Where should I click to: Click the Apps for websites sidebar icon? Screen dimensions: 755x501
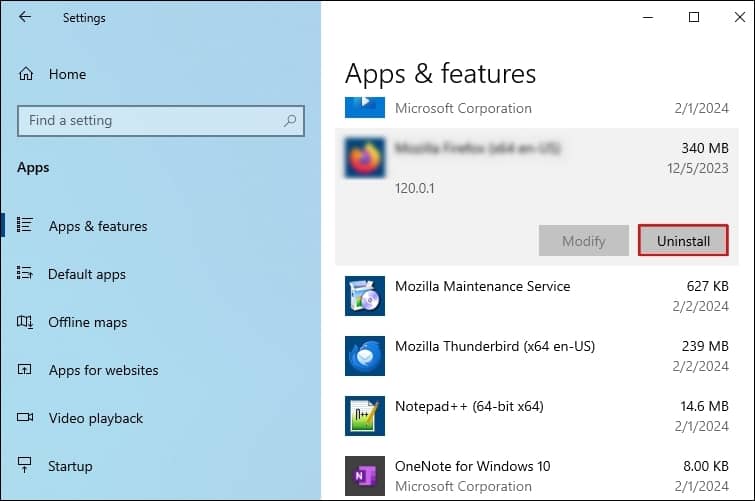coord(25,369)
